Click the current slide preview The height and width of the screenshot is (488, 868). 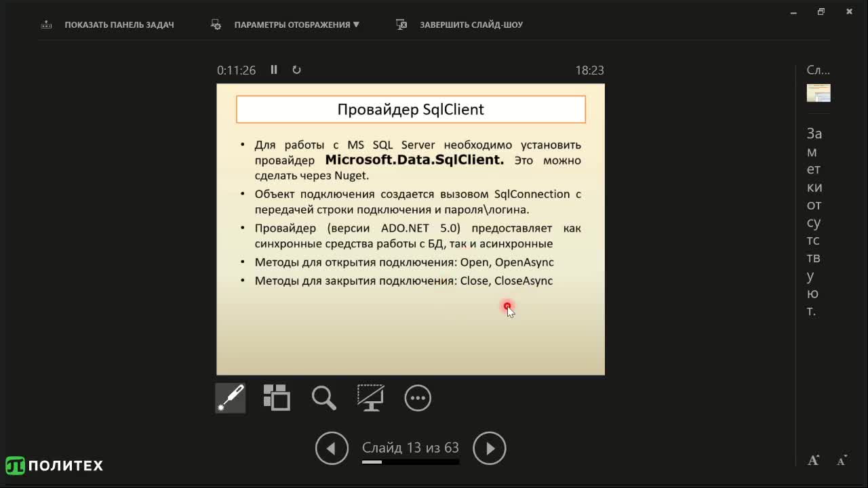(x=410, y=229)
